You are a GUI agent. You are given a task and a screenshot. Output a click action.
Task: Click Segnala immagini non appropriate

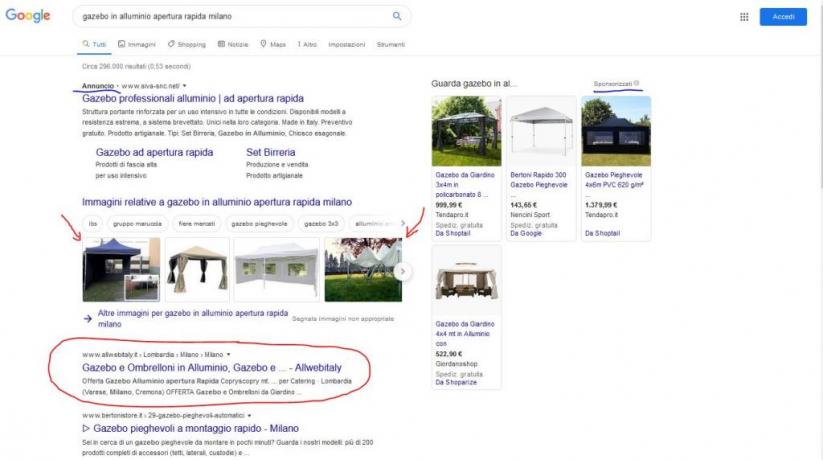343,319
